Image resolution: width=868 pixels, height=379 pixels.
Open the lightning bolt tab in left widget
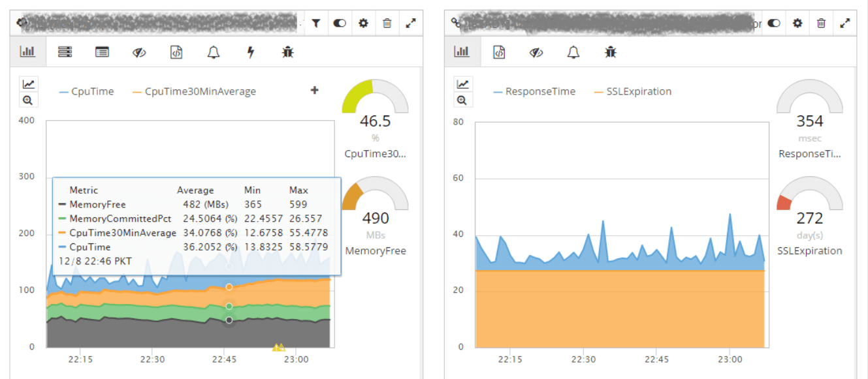(x=251, y=52)
